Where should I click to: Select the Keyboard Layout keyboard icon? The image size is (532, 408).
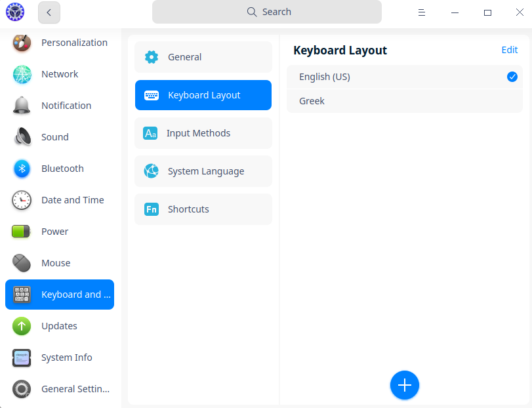tap(152, 95)
